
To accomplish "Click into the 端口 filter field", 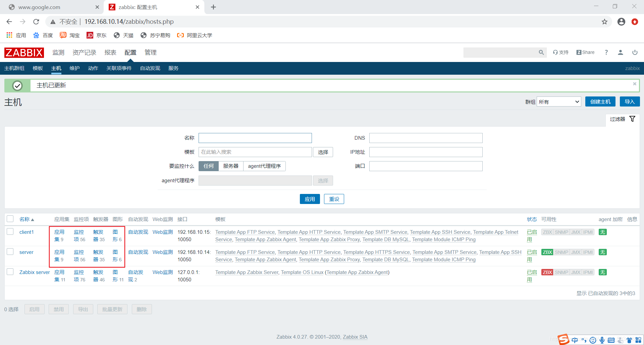I will click(426, 166).
